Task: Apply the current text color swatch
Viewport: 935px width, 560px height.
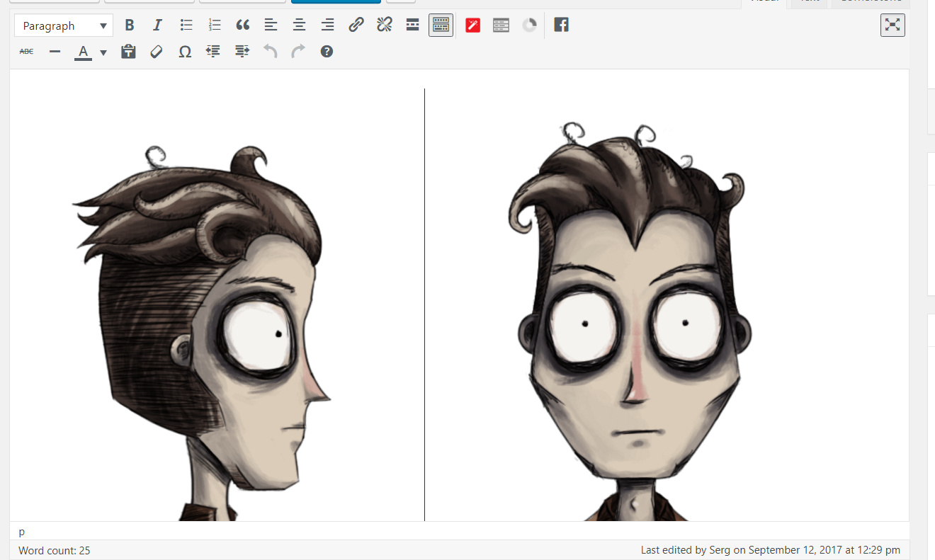Action: [83, 52]
